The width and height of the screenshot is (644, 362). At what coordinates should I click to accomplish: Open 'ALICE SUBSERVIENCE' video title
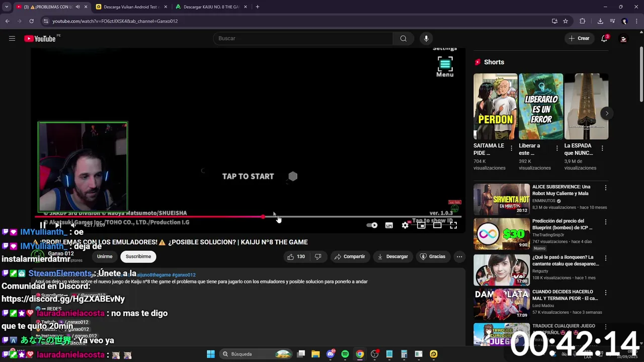[x=565, y=190]
